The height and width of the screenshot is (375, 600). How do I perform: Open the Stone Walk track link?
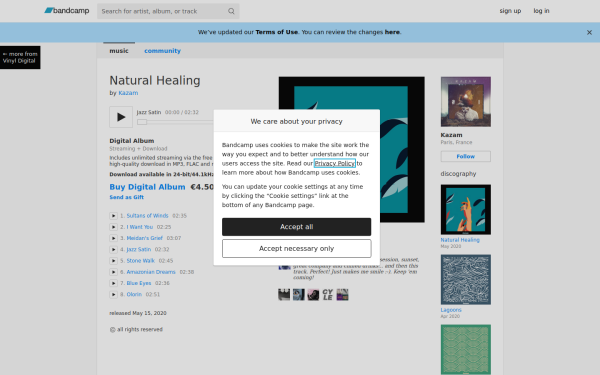tap(140, 261)
